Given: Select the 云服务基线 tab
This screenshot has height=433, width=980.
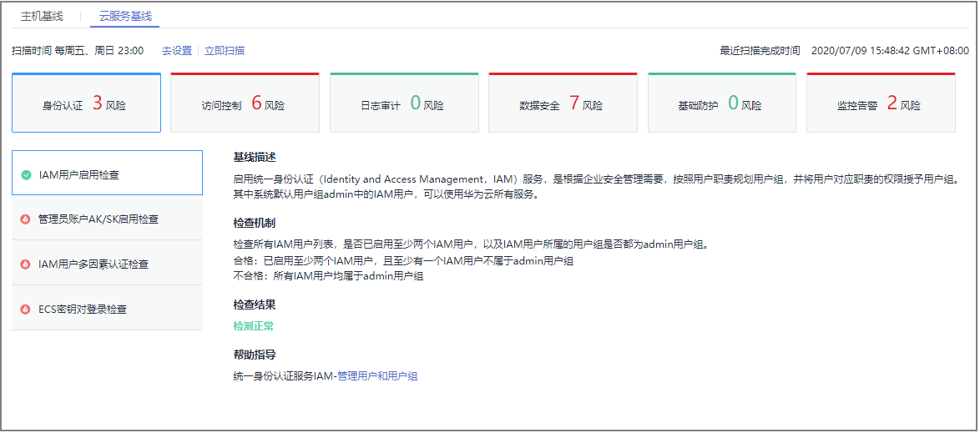Looking at the screenshot, I should [125, 16].
